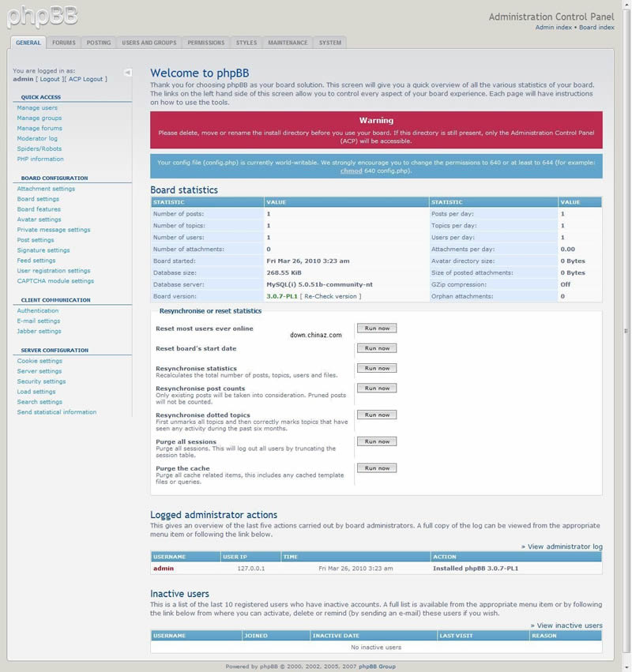This screenshot has height=672, width=632.
Task: Open Avatar settings
Action: point(39,220)
